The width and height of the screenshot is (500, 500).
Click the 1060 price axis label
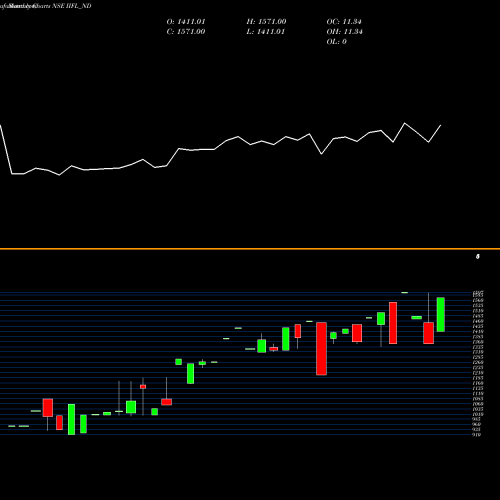coord(478,404)
